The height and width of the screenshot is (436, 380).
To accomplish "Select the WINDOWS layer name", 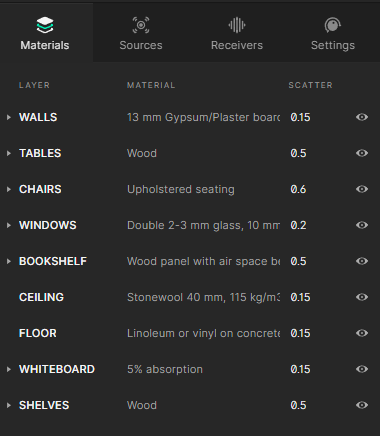I will click(48, 225).
